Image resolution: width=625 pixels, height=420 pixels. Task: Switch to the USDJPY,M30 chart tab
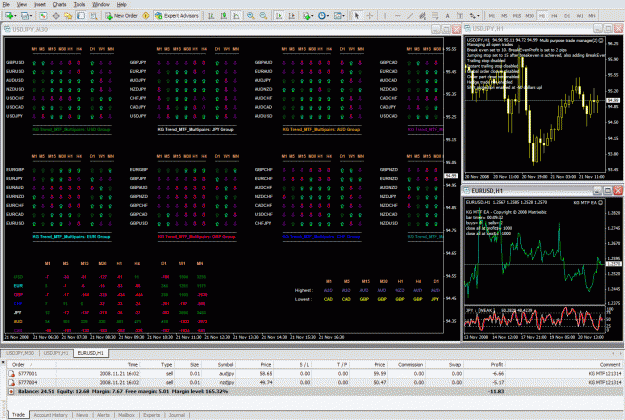[x=20, y=353]
